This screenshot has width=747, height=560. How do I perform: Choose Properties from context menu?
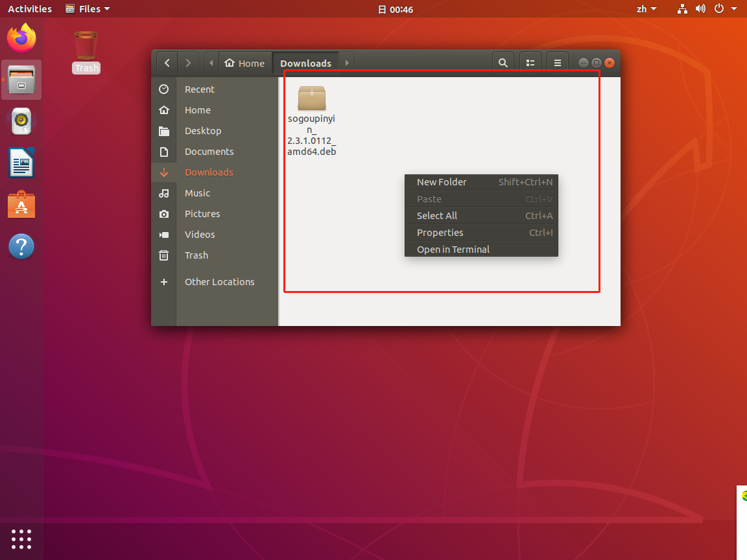pyautogui.click(x=481, y=233)
